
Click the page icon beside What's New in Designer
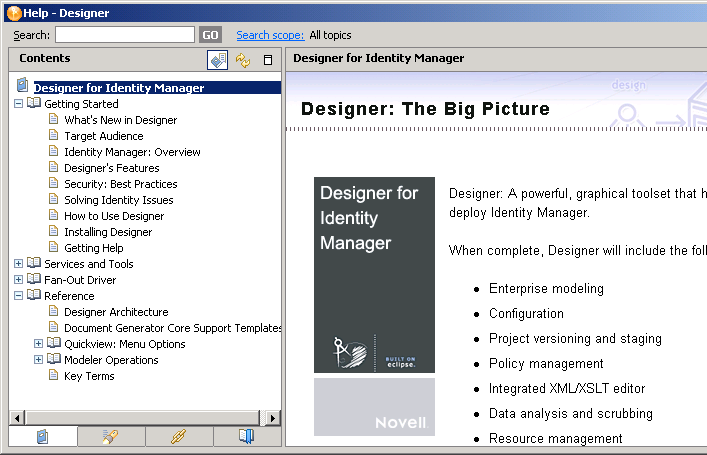pos(54,119)
